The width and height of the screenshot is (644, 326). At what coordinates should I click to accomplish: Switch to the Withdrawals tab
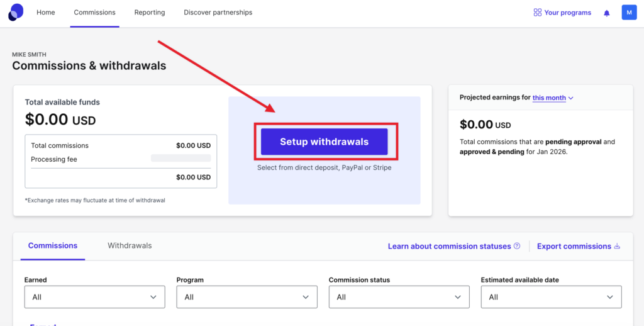(130, 245)
